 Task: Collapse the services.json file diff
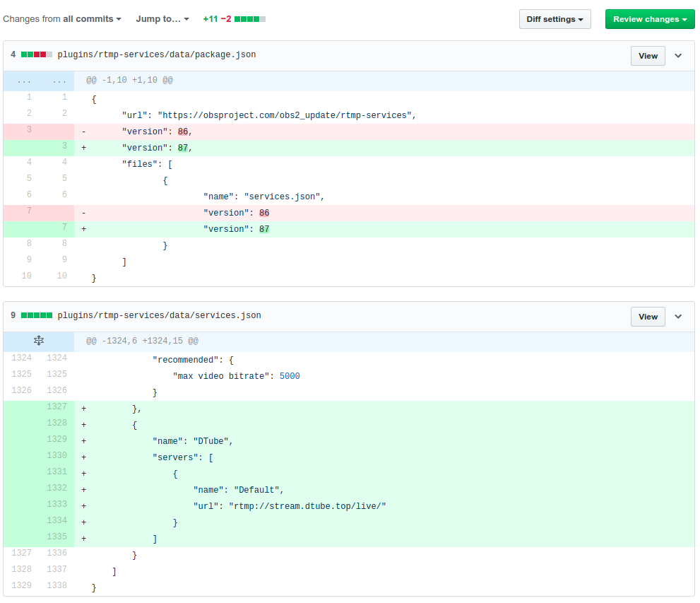point(678,317)
